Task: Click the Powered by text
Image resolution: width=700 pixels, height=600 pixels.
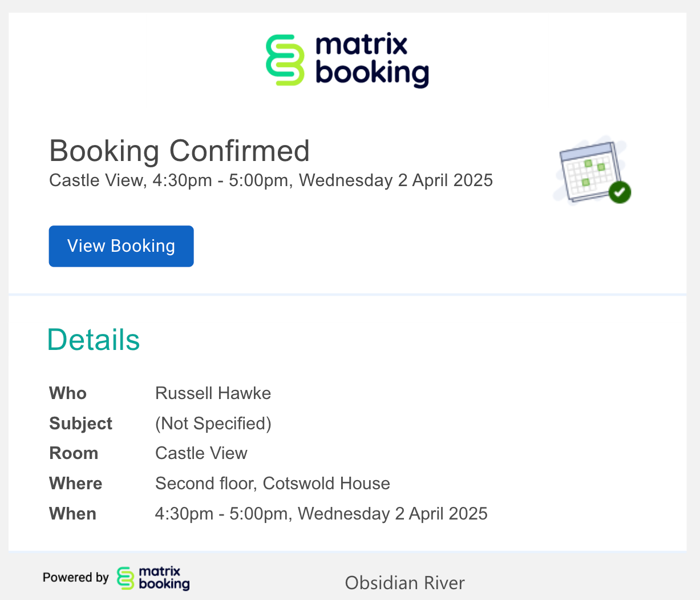Action: [x=75, y=578]
